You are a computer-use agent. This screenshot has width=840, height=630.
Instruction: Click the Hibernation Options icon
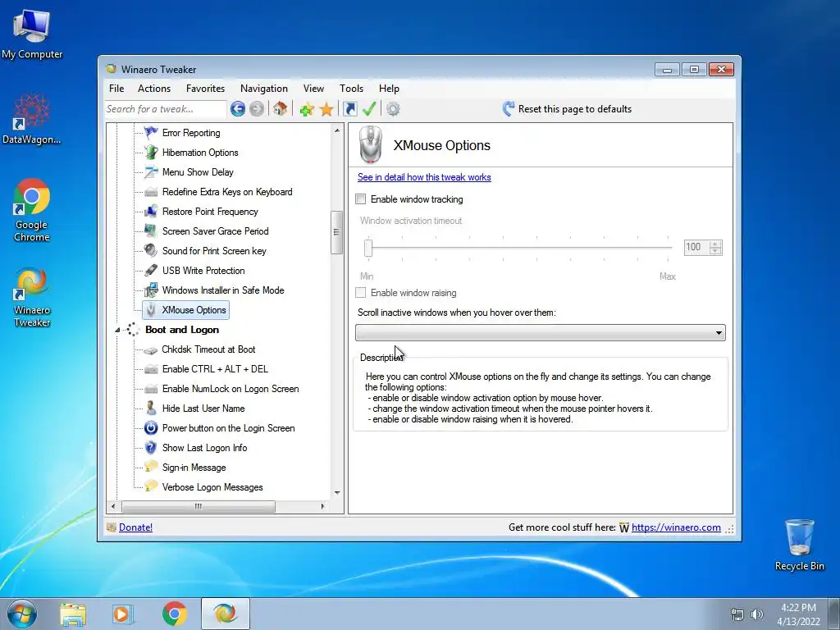coord(151,152)
